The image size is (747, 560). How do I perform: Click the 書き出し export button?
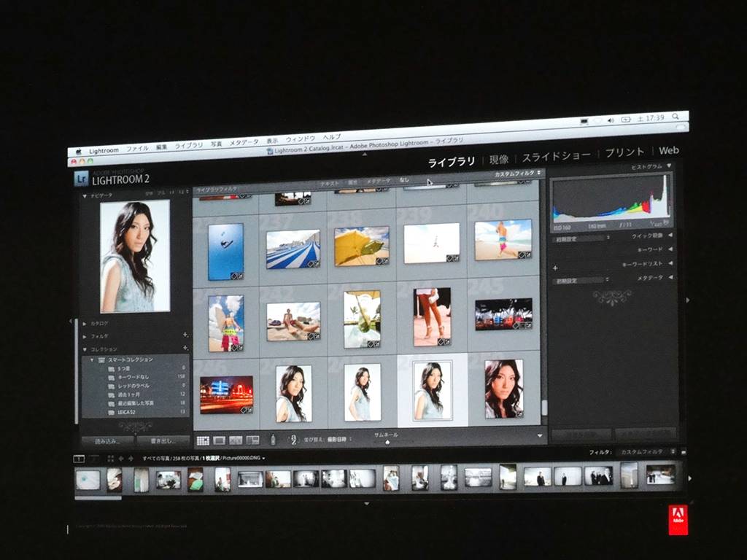(163, 441)
